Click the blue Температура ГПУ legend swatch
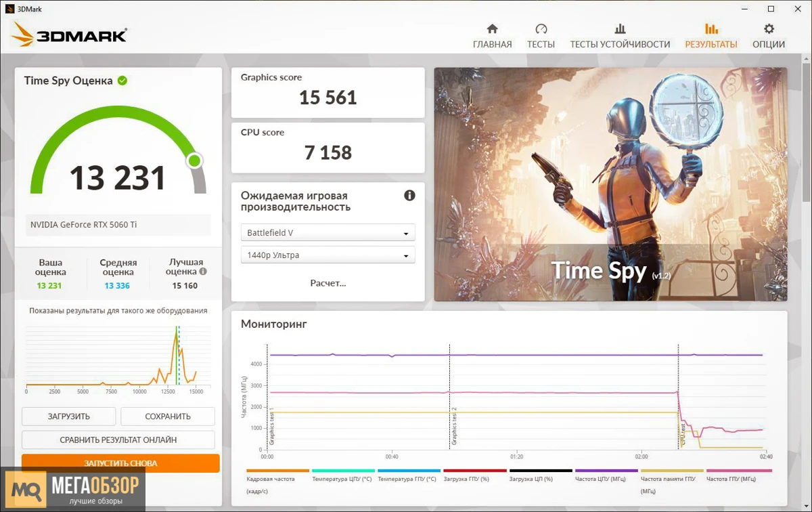The height and width of the screenshot is (512, 812). coord(409,471)
